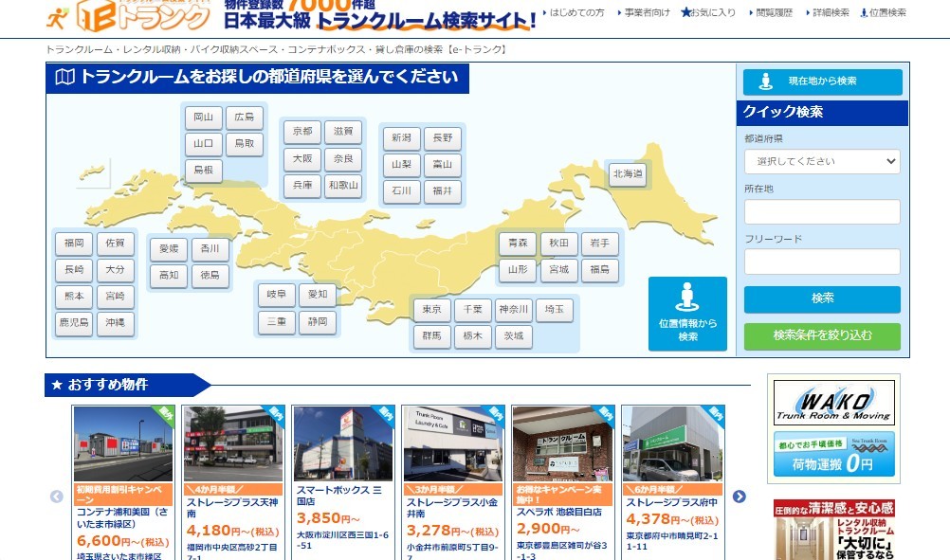Open the 詳細検索 advanced search link
This screenshot has width=950, height=560.
click(828, 12)
